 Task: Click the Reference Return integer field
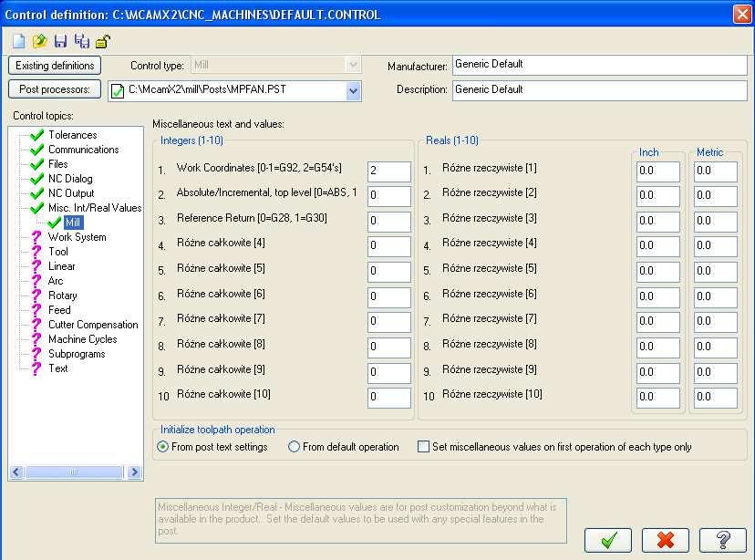coord(389,221)
